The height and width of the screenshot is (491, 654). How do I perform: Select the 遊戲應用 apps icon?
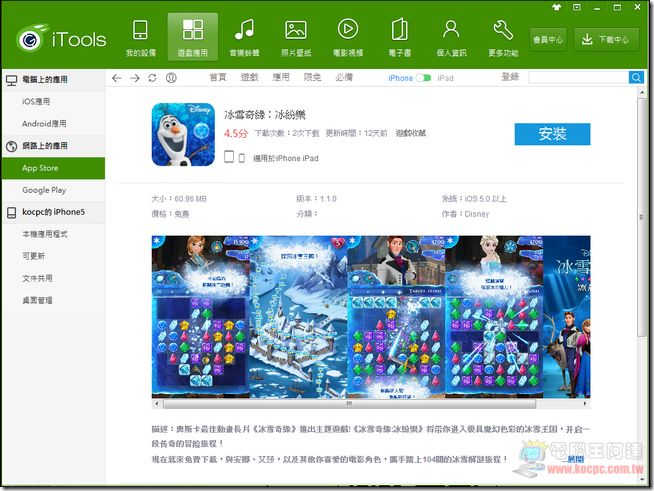pos(192,37)
